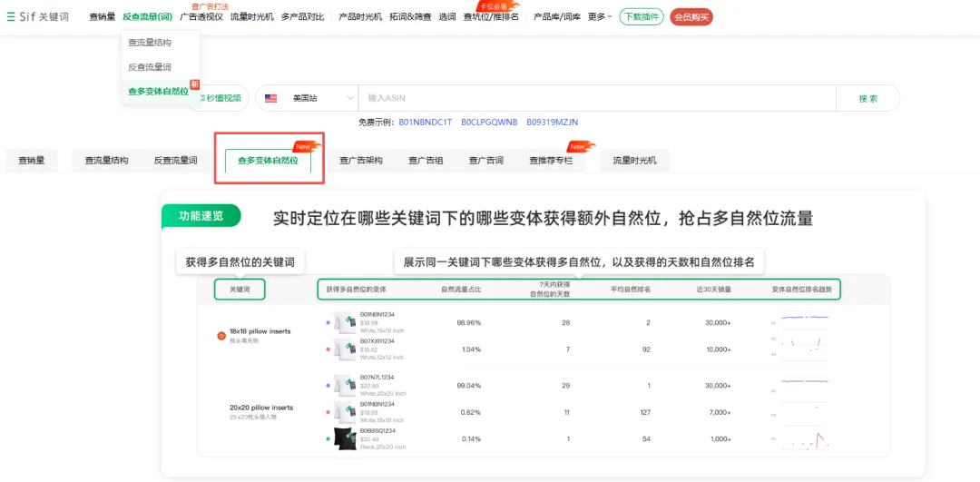Expand the 美国站 marketplace dropdown

[309, 98]
